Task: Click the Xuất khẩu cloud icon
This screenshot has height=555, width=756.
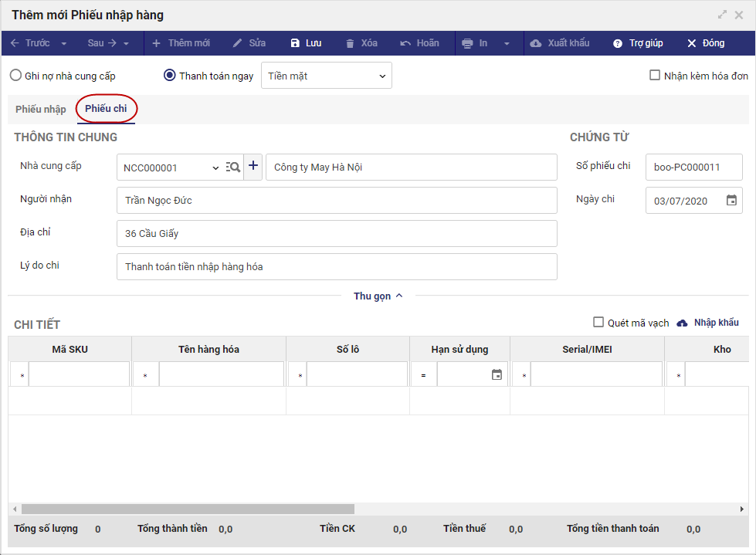Action: click(536, 43)
